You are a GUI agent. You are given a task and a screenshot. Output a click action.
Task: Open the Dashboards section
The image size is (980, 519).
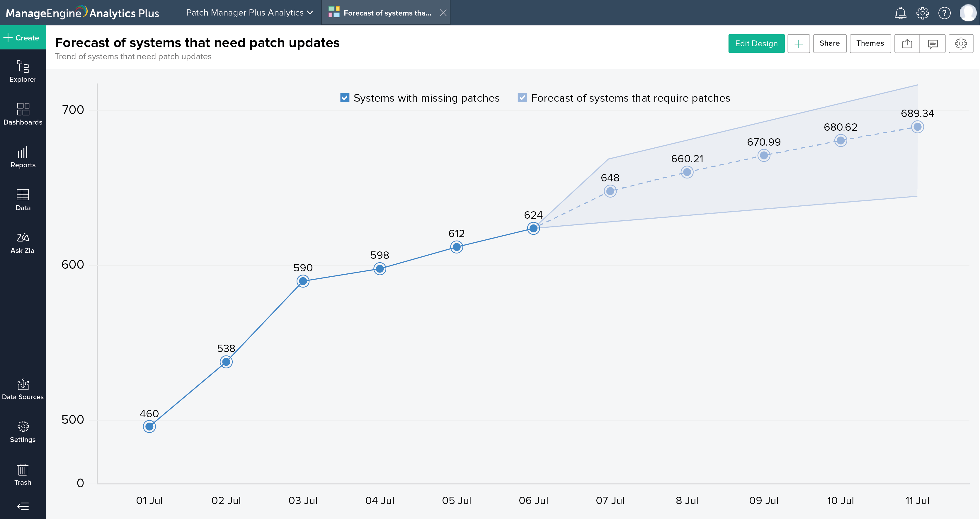(23, 114)
